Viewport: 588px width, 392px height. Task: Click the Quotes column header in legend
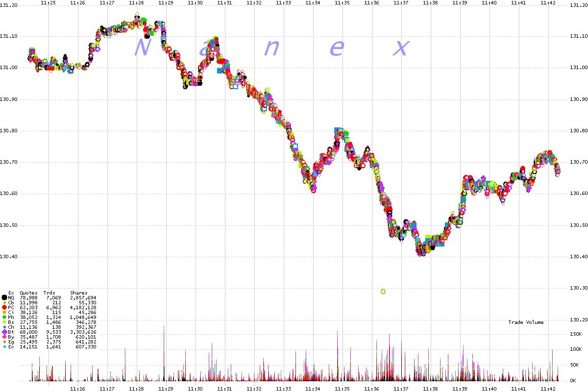[28, 293]
